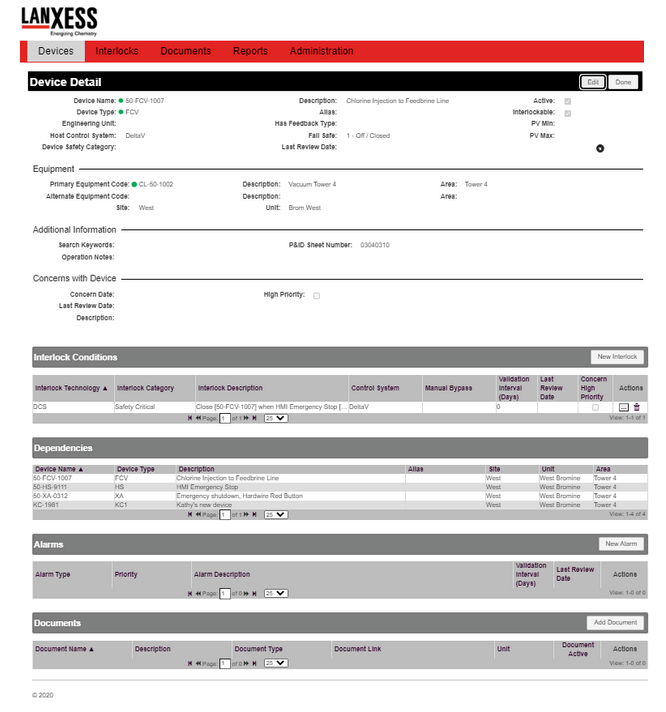Sort Documents by Document Name column
The height and width of the screenshot is (712, 666).
coord(64,649)
